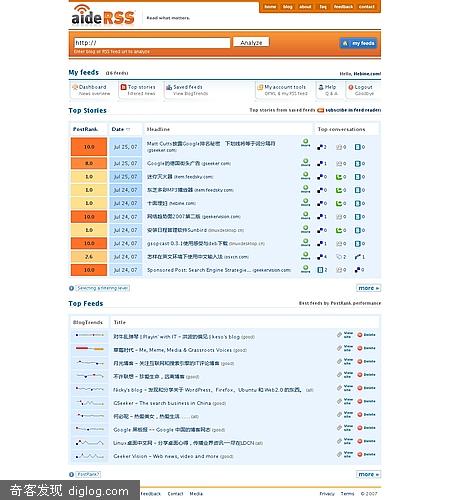Image resolution: width=450 pixels, height=500 pixels.
Task: Click the my feeds button
Action: click(358, 43)
